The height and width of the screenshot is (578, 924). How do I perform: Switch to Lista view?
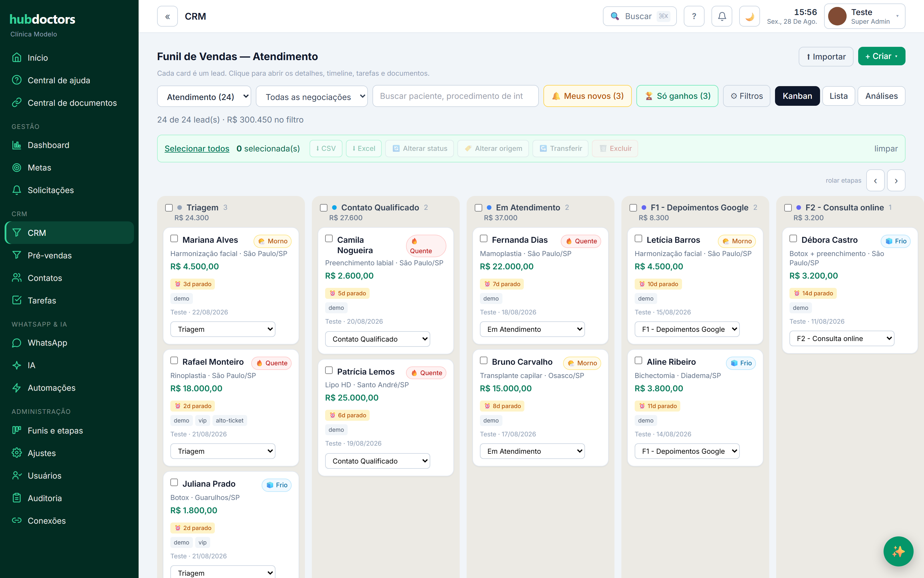(x=839, y=96)
